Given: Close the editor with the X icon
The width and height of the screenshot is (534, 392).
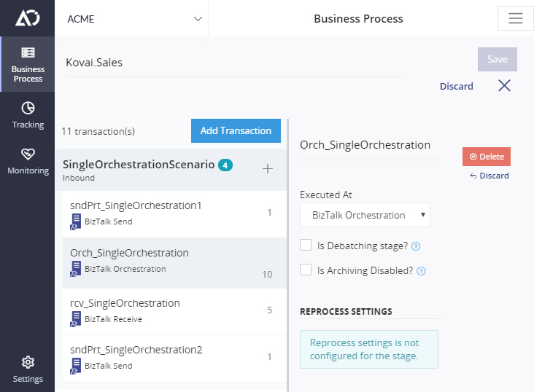Looking at the screenshot, I should coord(504,86).
